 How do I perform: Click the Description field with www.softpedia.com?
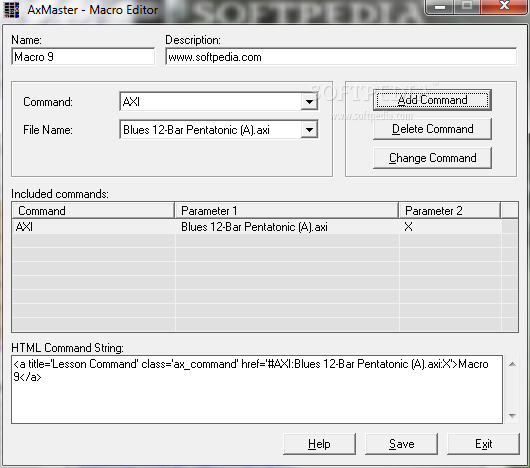coord(341,56)
